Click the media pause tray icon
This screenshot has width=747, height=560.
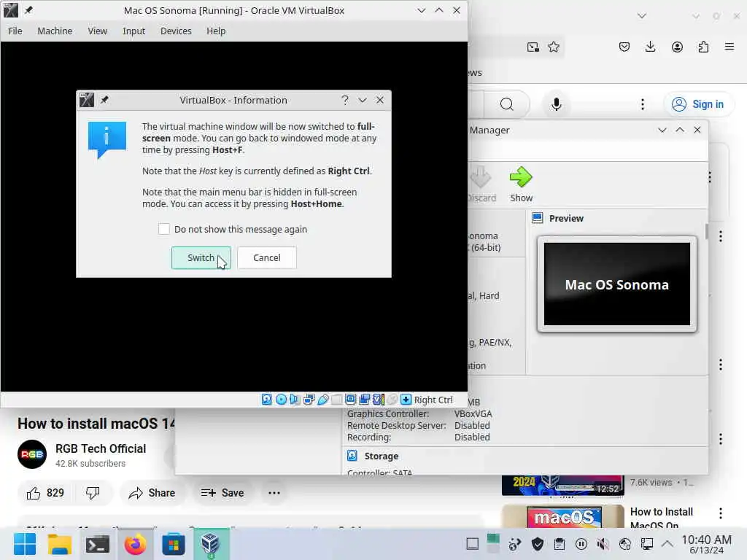(581, 544)
